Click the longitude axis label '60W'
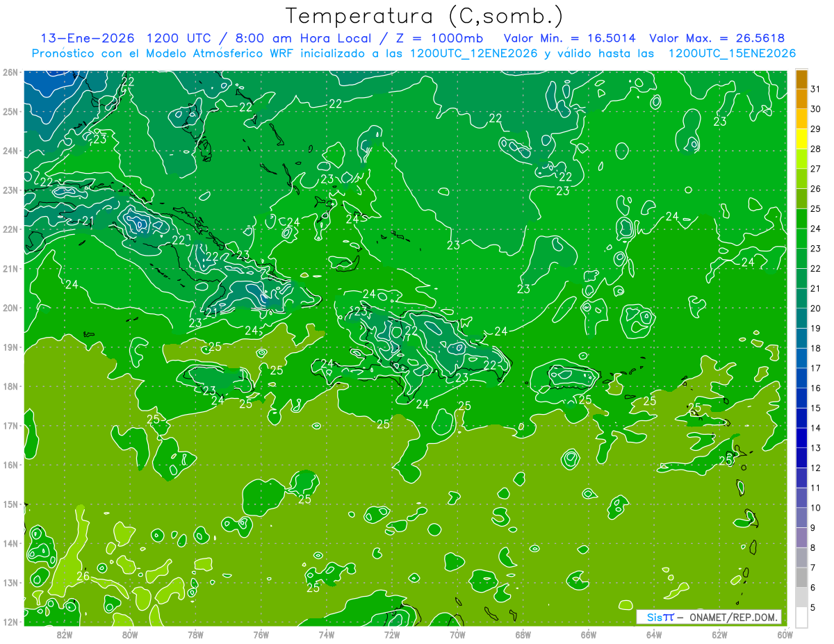The height and width of the screenshot is (644, 834). pos(785,634)
